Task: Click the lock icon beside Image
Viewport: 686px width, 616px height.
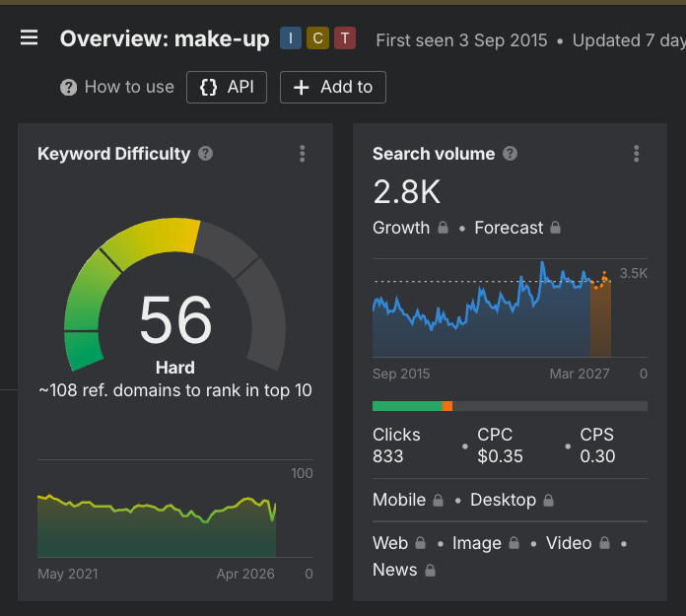Action: [514, 543]
